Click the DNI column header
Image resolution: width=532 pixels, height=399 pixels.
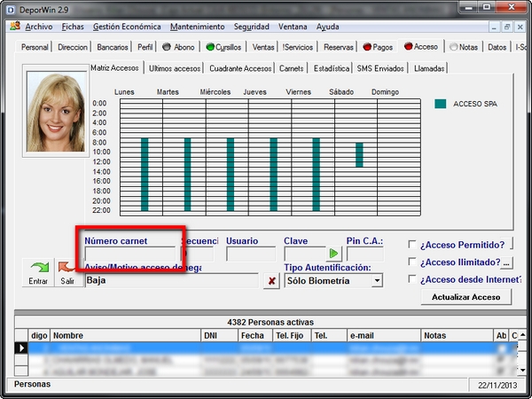[x=220, y=335]
